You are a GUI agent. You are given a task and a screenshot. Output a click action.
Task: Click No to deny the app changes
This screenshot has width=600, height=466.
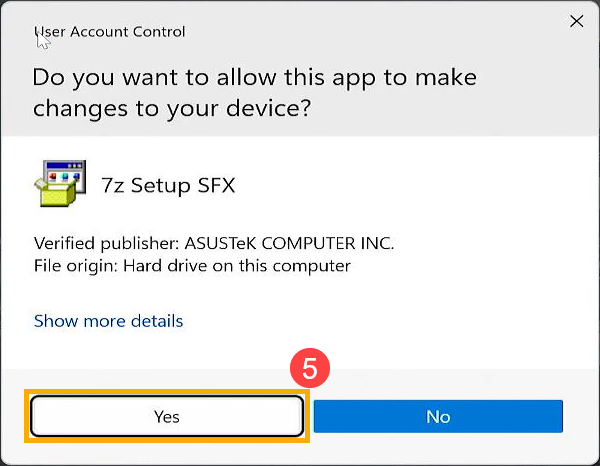click(x=438, y=416)
